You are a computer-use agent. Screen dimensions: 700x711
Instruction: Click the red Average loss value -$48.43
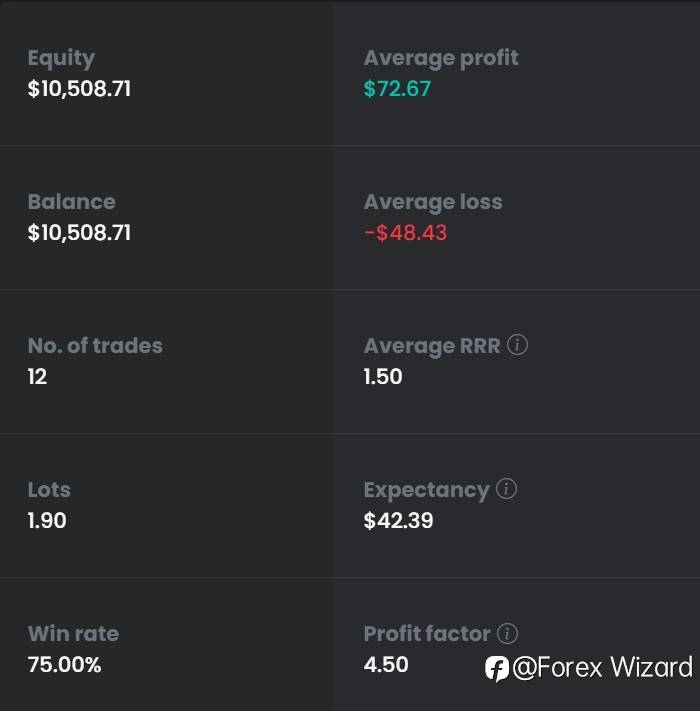[x=406, y=233]
